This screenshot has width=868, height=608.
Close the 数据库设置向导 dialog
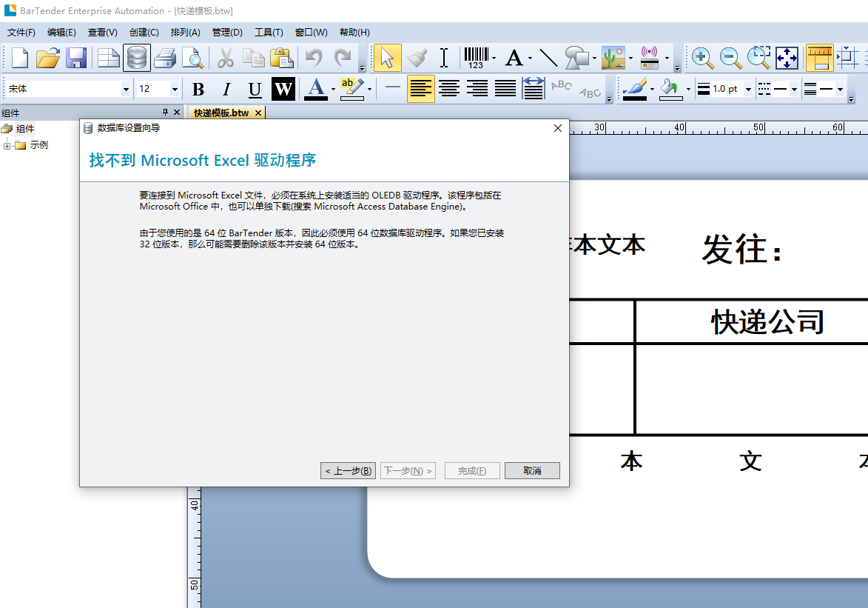click(557, 128)
